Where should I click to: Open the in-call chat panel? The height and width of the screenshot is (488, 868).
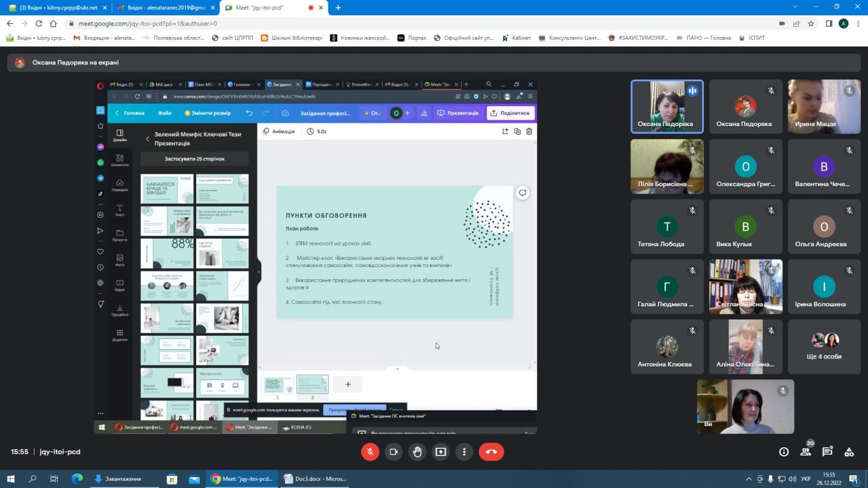[827, 452]
